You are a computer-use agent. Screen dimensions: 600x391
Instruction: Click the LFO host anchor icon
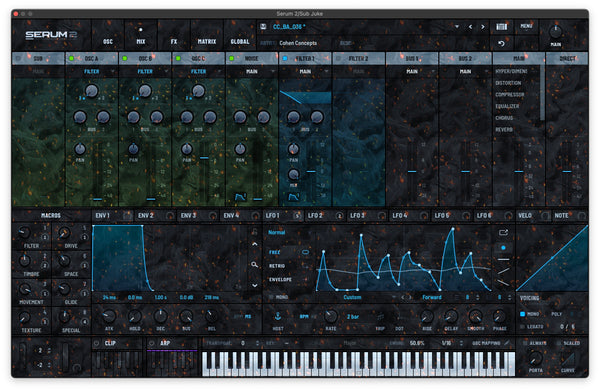[278, 316]
